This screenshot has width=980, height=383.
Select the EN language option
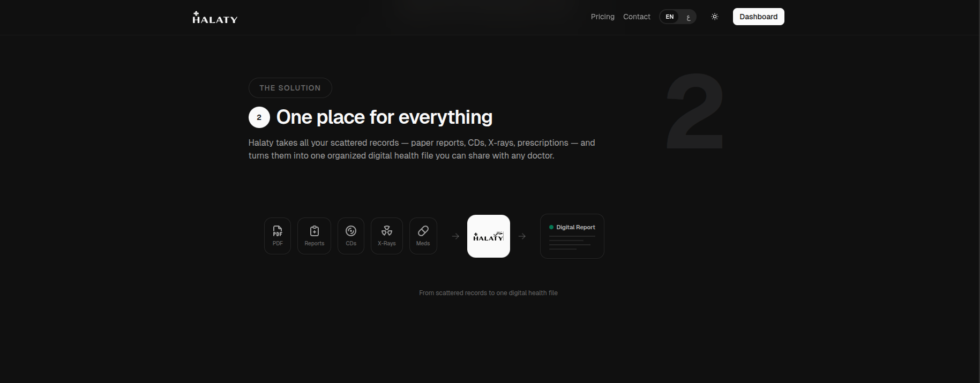669,17
